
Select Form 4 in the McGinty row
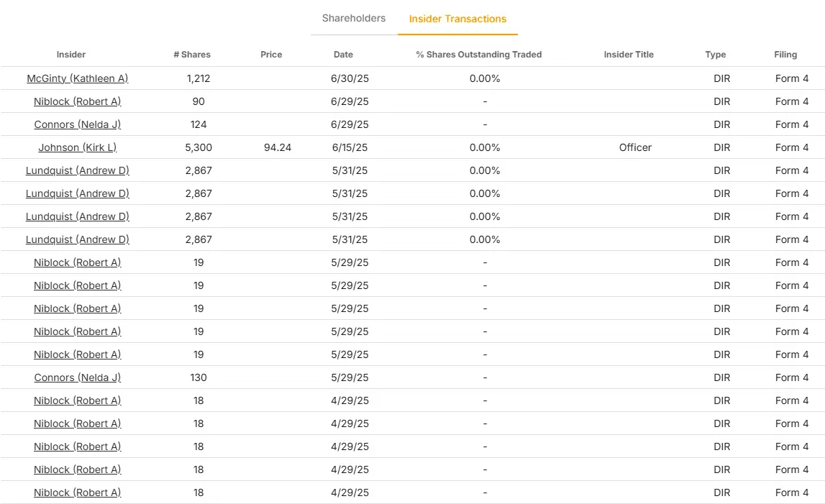coord(792,78)
